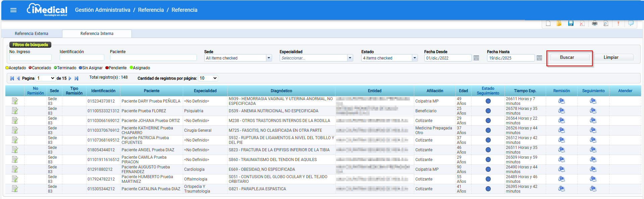Viewport: 644px width, 199px height.
Task: Change records per page dropdown
Action: pos(208,78)
